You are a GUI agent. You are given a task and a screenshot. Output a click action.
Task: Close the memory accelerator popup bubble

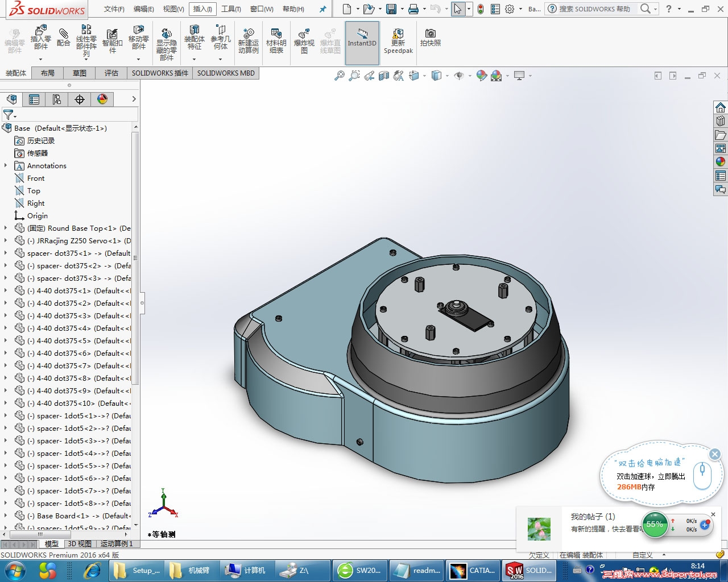715,454
